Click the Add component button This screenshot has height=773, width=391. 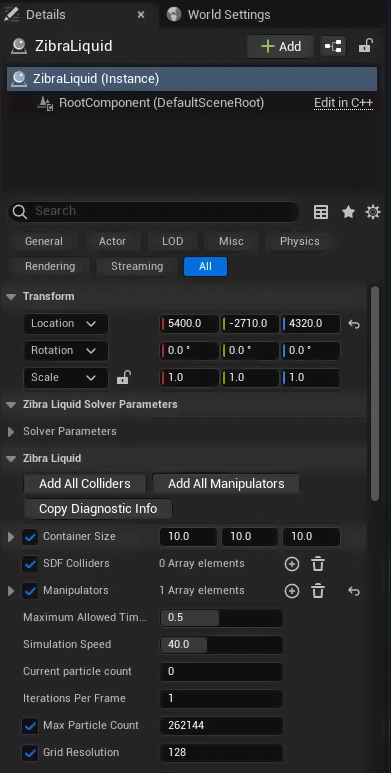(x=281, y=46)
